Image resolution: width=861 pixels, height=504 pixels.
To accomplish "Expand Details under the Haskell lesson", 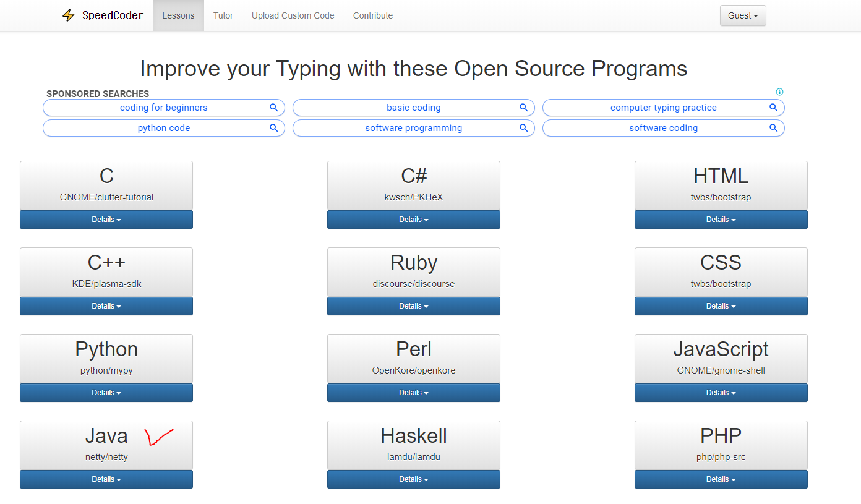I will tap(414, 479).
